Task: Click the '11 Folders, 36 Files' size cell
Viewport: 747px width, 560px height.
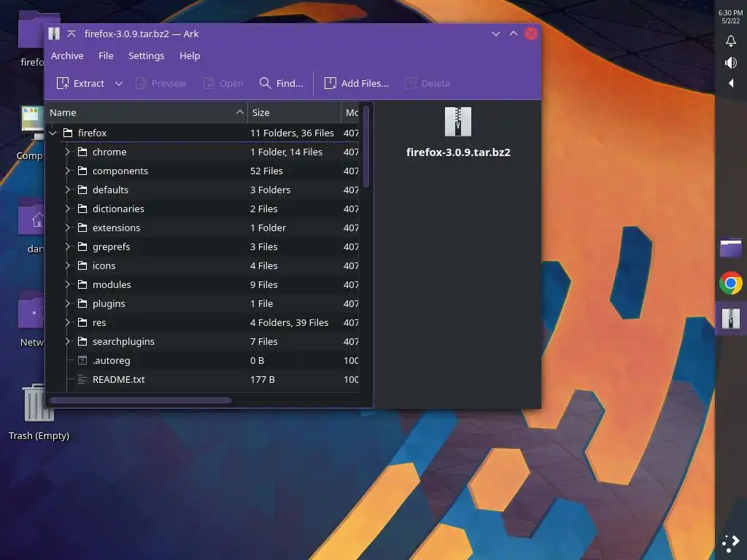Action: 292,133
